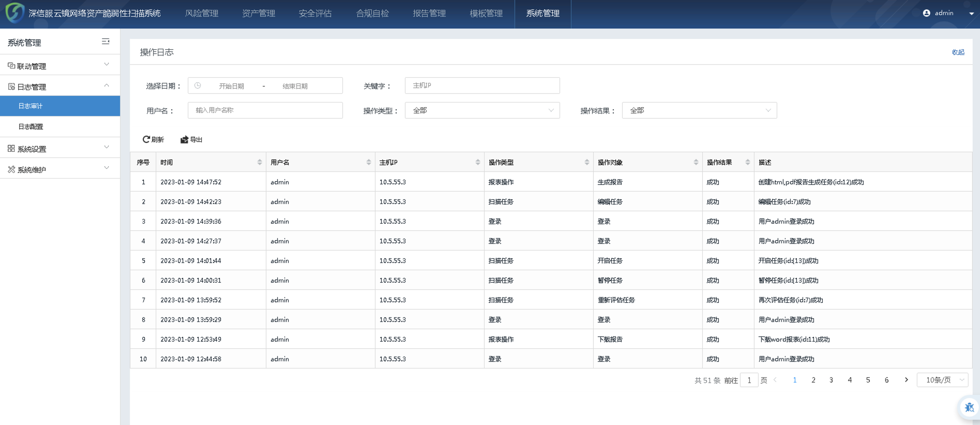
Task: Click the 刷新 button
Action: tap(153, 139)
